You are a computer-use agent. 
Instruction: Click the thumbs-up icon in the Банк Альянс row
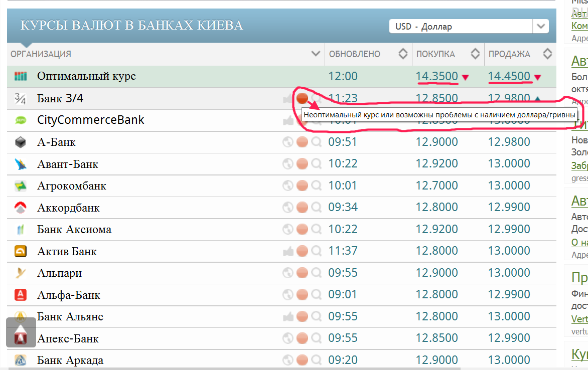287,316
